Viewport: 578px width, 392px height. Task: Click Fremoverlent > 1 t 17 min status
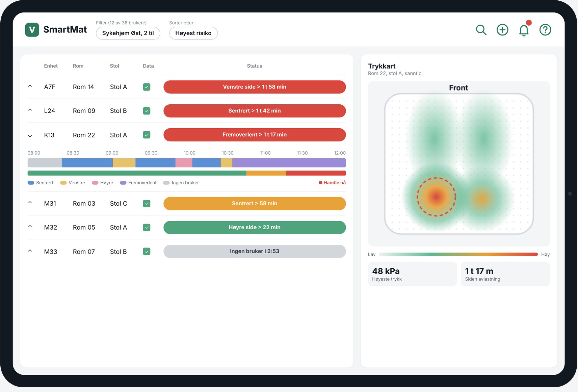[x=255, y=135]
